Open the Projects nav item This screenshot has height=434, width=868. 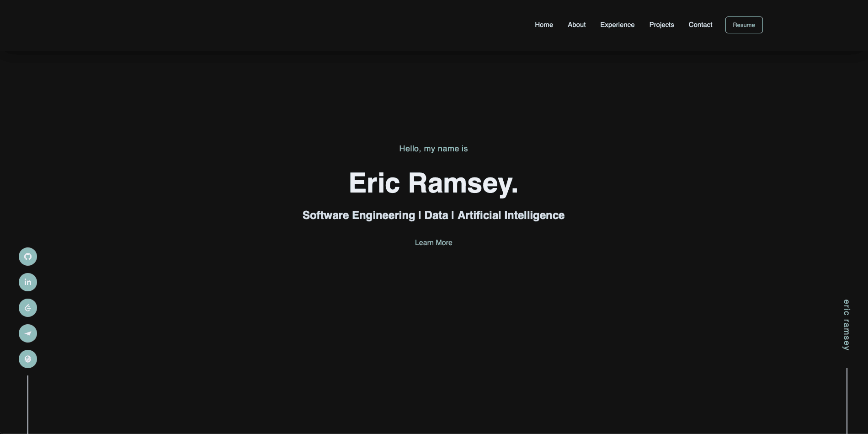pos(661,25)
